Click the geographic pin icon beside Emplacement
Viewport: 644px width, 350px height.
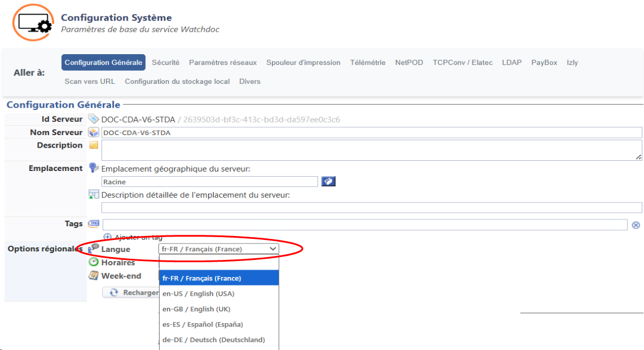93,168
